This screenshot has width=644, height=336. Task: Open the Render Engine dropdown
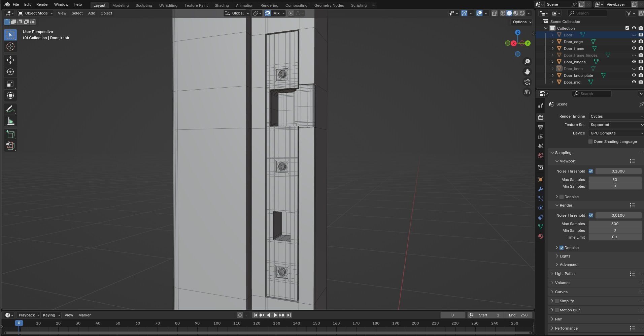(616, 116)
